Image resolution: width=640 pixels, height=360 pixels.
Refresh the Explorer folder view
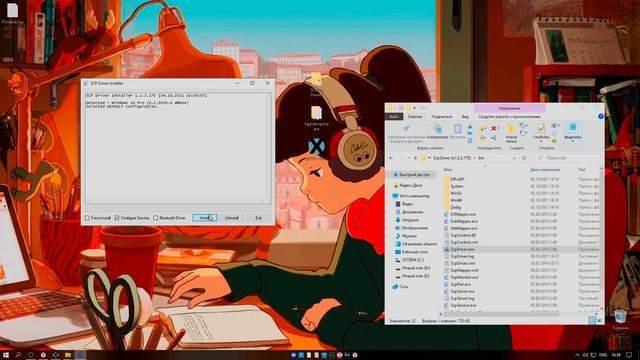point(524,158)
